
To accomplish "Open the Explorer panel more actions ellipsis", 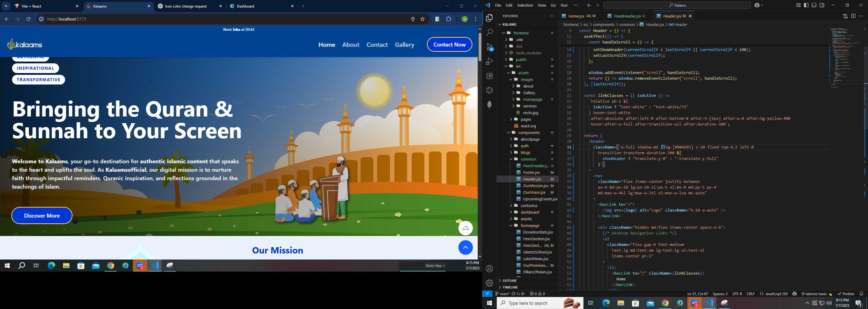I will click(552, 16).
